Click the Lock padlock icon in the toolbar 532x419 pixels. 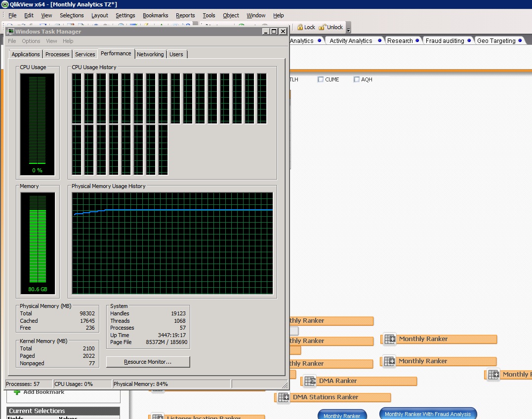point(299,27)
